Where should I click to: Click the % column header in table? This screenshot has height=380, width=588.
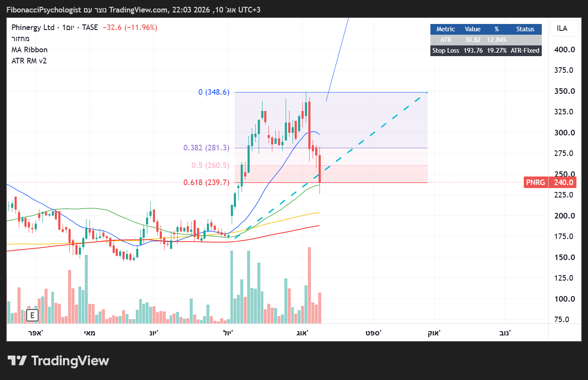[497, 29]
